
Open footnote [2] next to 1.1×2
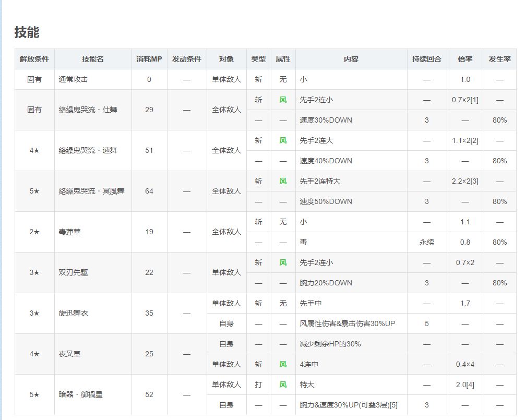click(x=474, y=140)
